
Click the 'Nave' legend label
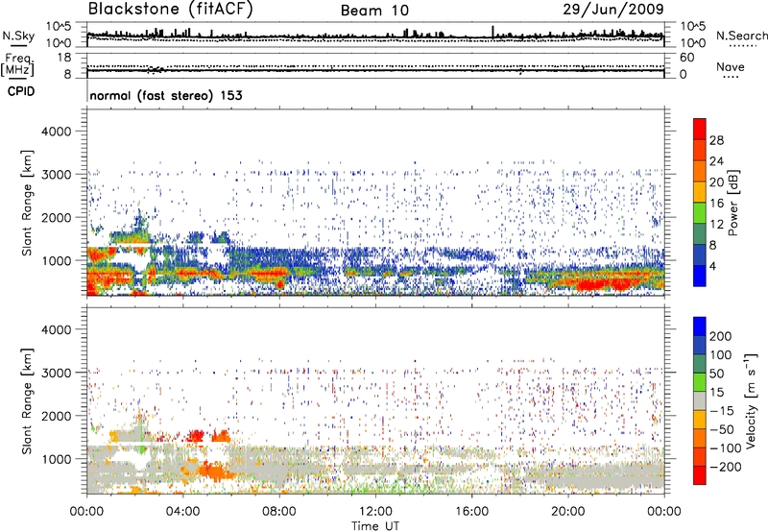tap(731, 66)
